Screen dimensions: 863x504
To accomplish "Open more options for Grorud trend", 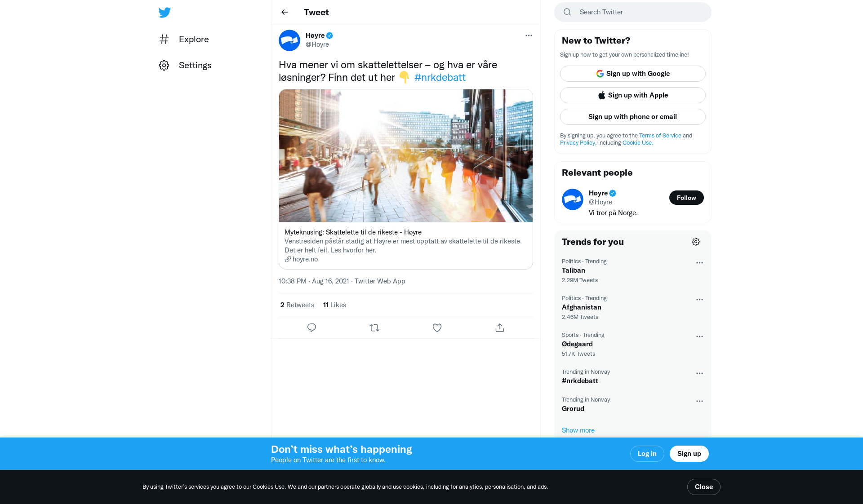I will [x=699, y=401].
